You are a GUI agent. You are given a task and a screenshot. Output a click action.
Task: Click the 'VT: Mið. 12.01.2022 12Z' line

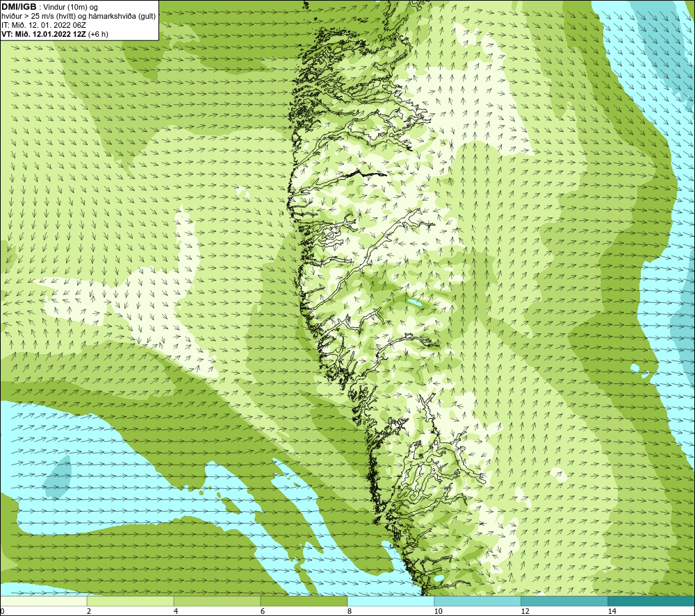point(54,34)
